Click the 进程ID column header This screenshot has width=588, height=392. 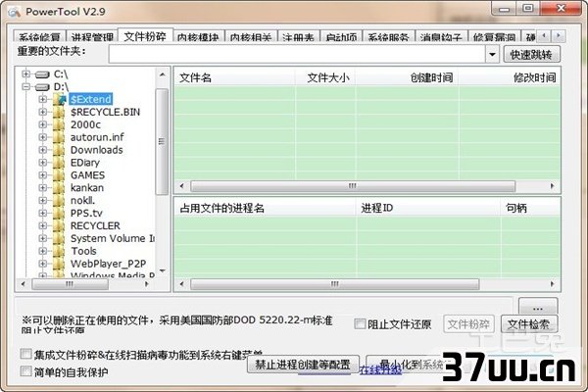[428, 208]
